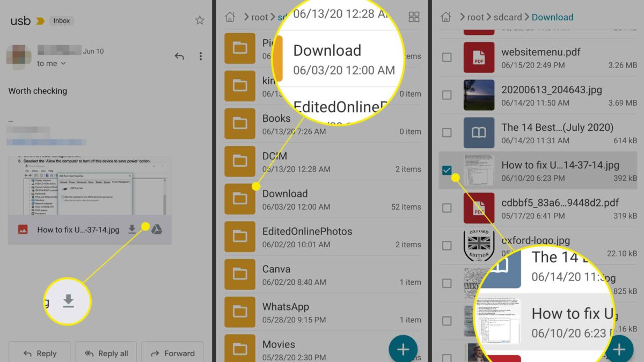Download the How to fix U attachment
The image size is (644, 362).
(132, 230)
